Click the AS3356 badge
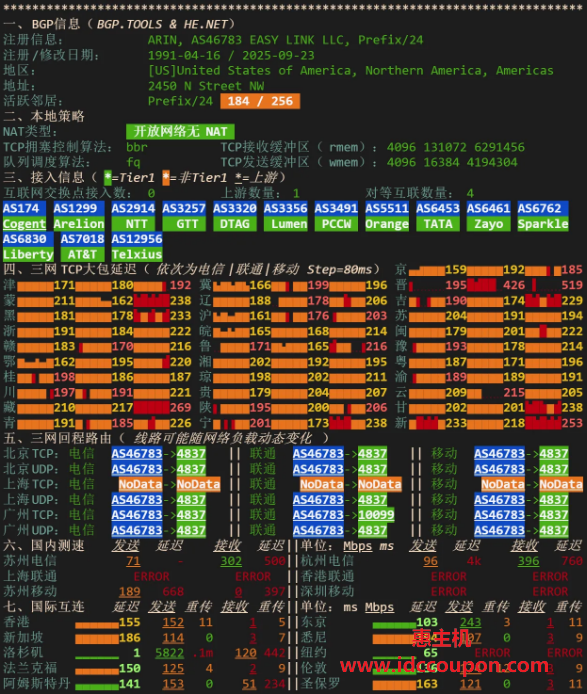 [286, 208]
